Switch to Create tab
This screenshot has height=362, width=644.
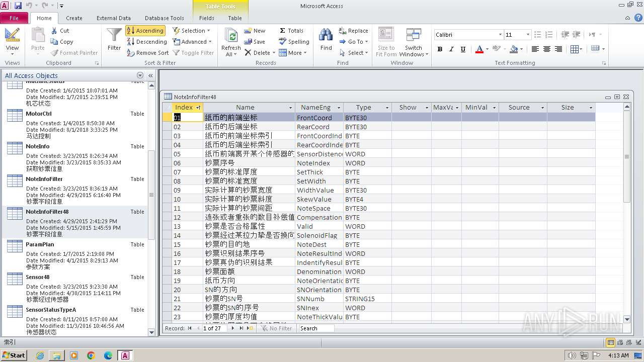[x=74, y=18]
